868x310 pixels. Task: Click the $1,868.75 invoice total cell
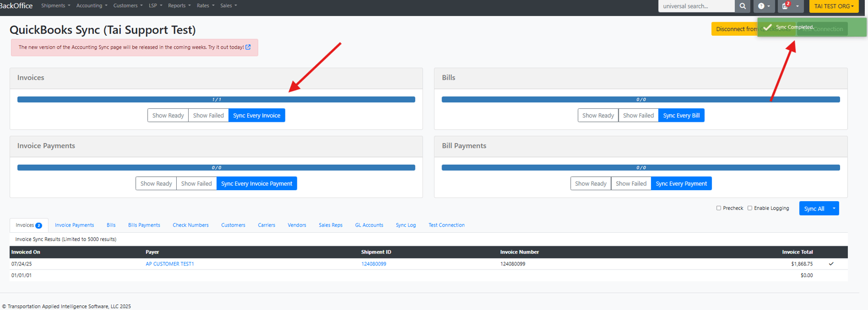(x=802, y=264)
